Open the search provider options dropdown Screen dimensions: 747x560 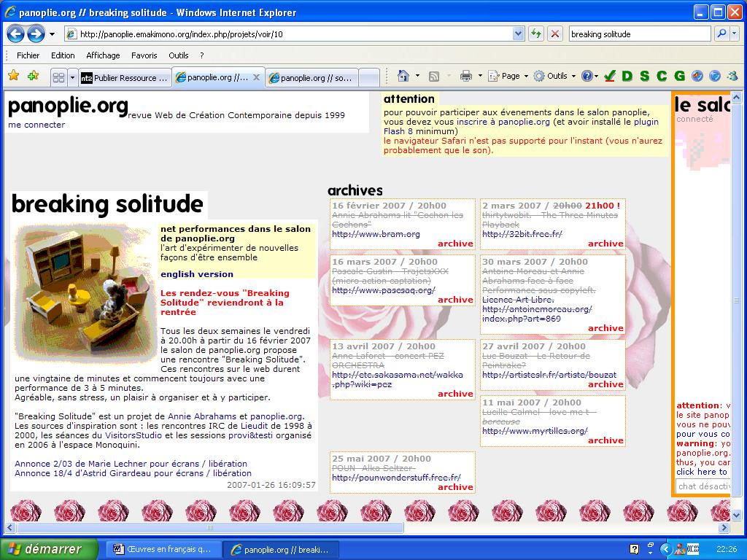pyautogui.click(x=735, y=34)
